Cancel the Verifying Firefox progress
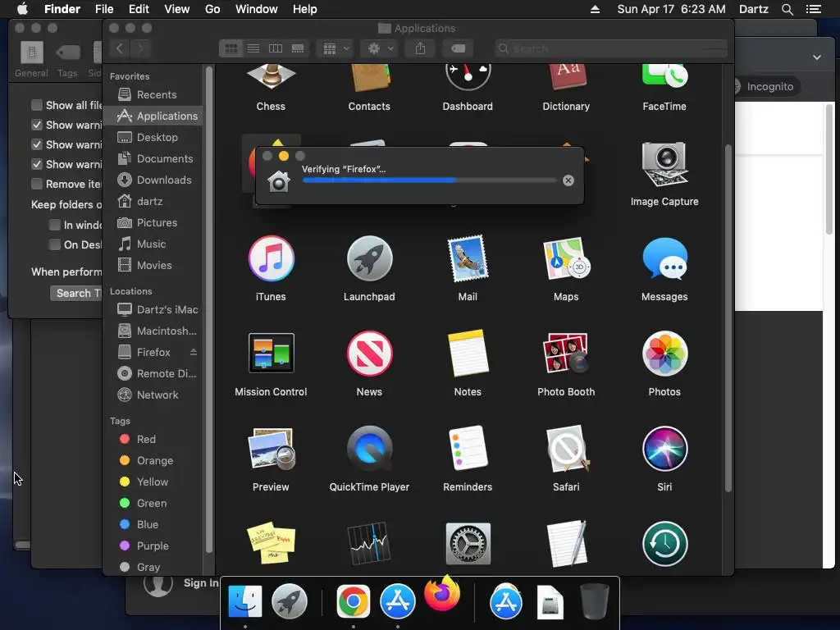The image size is (840, 630). pos(568,180)
